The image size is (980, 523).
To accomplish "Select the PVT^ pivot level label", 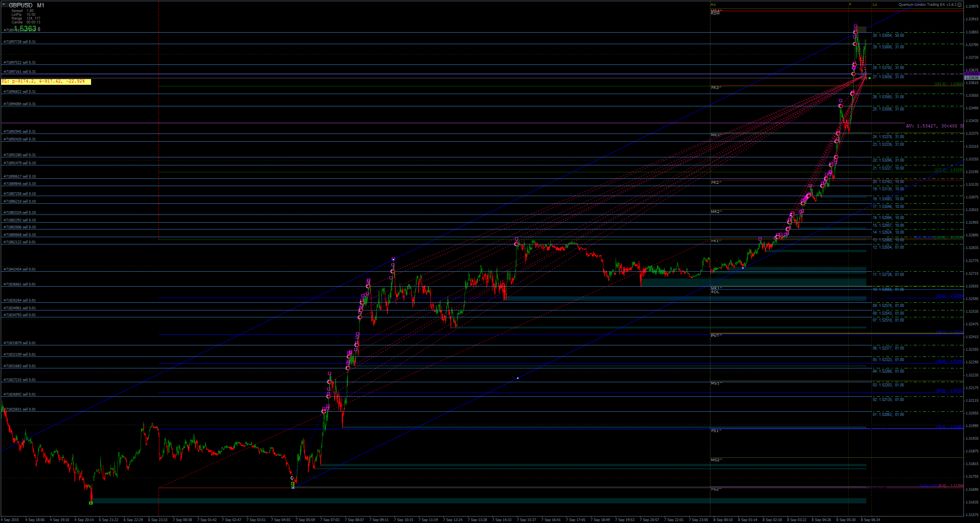I will (716, 336).
